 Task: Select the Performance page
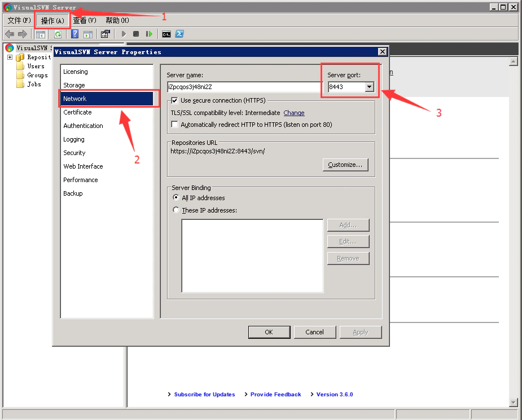coord(107,180)
